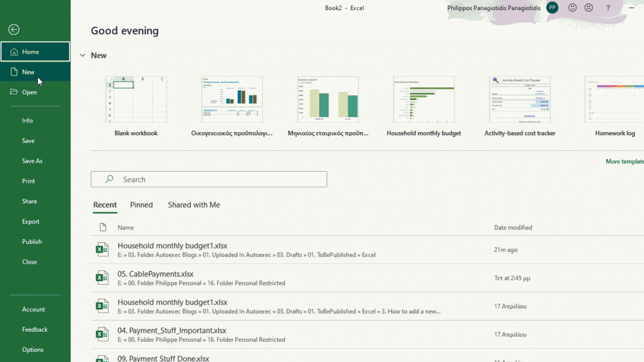Select the Home sidebar item

(30, 52)
